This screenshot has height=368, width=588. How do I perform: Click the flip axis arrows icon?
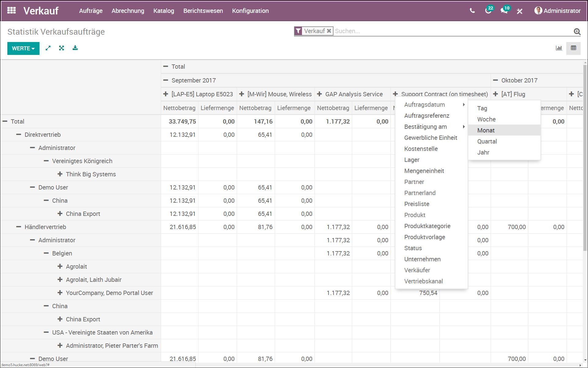[48, 48]
